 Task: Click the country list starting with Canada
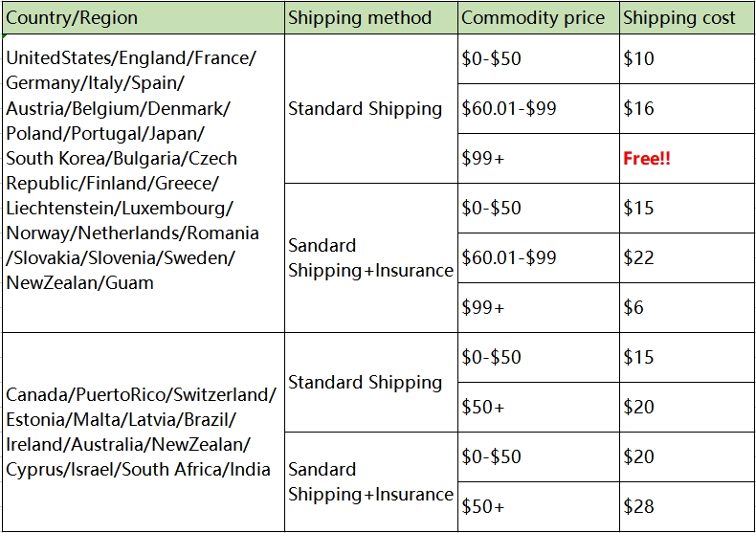[141, 432]
